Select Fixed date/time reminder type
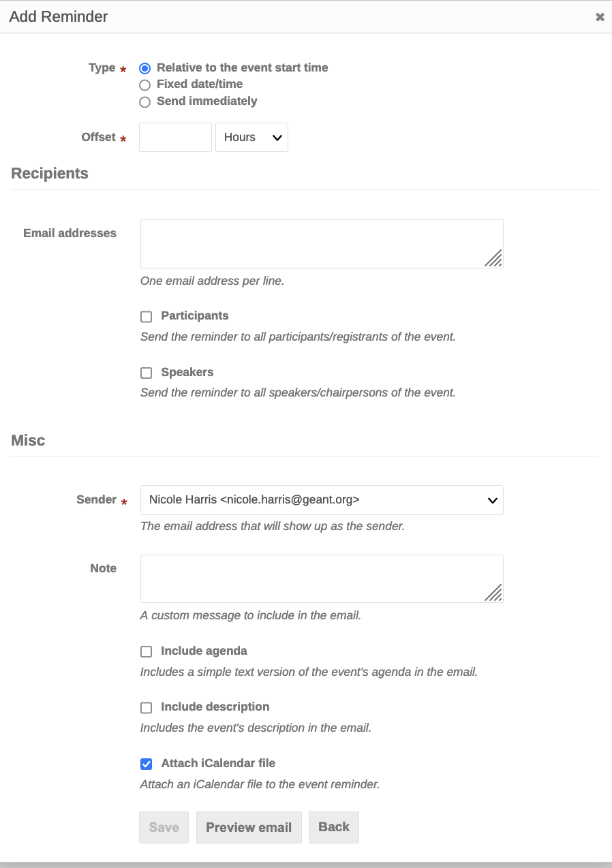Image resolution: width=612 pixels, height=868 pixels. click(x=144, y=85)
